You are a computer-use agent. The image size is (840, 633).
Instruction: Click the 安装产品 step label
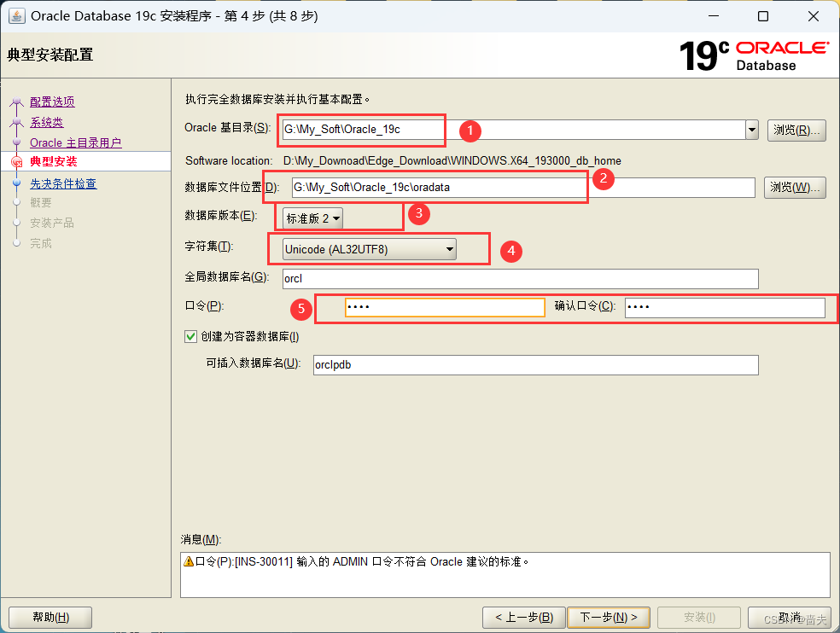[52, 223]
